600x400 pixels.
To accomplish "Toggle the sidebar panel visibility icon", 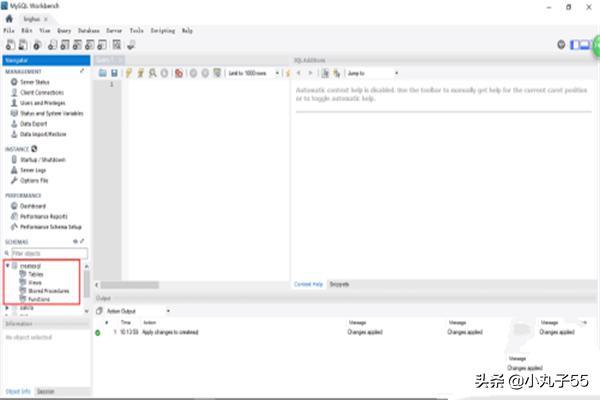I will 574,45.
